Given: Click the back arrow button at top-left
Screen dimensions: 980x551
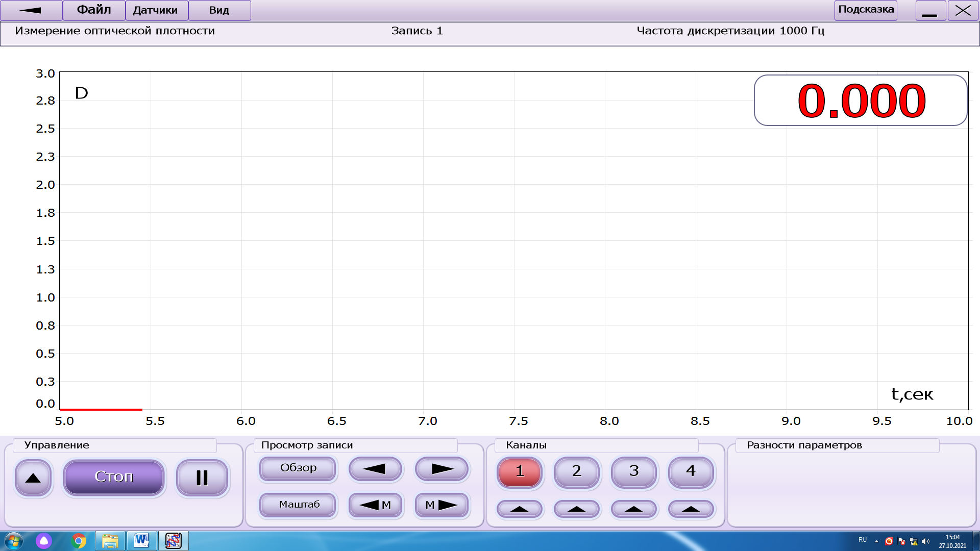Looking at the screenshot, I should pos(31,10).
